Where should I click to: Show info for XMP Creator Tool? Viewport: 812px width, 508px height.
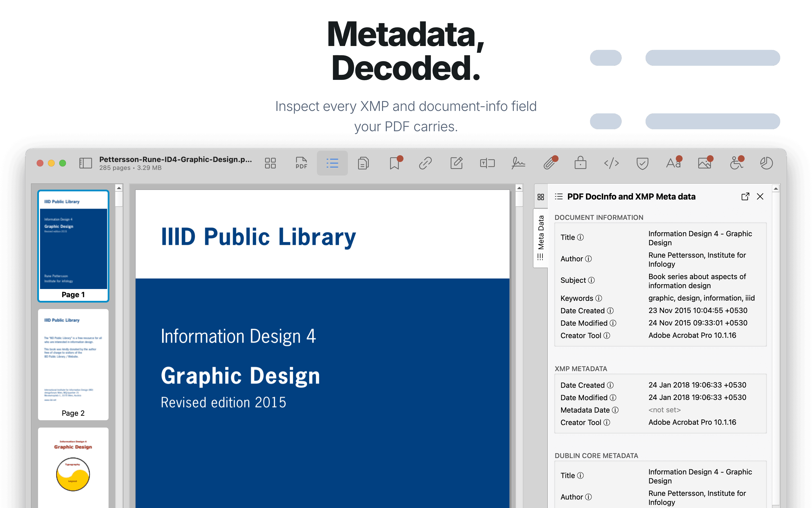pos(607,423)
